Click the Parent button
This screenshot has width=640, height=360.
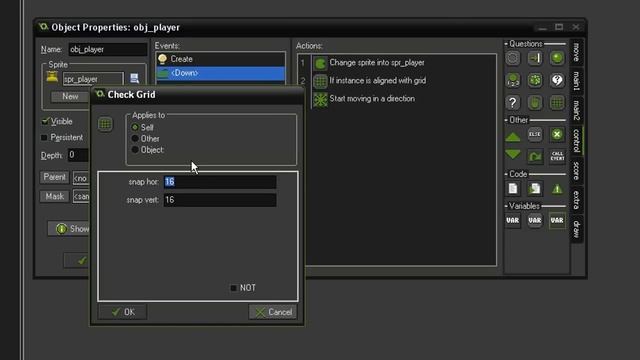[x=54, y=177]
